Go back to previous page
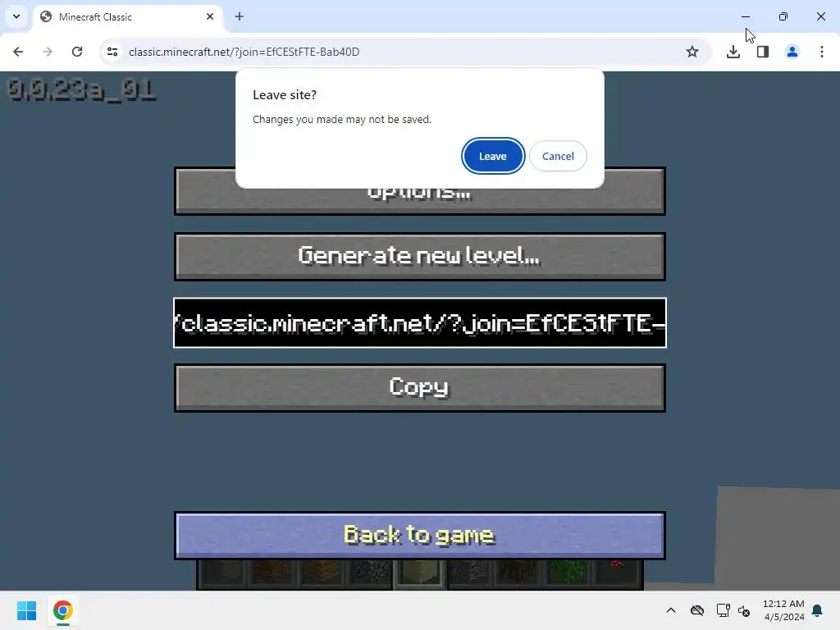 (18, 52)
